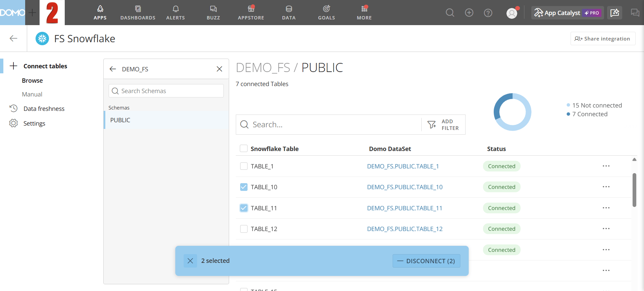Image resolution: width=644 pixels, height=291 pixels.
Task: Click Disconnect (2) button
Action: click(426, 261)
